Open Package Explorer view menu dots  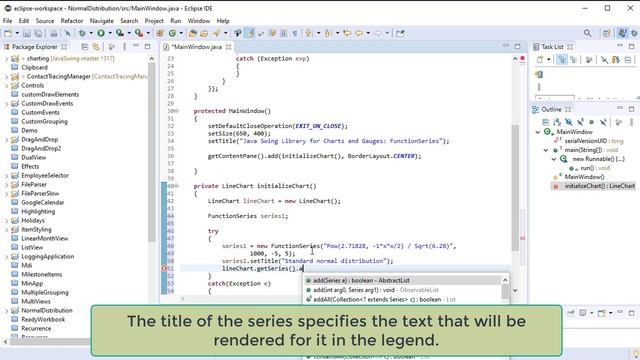point(124,47)
